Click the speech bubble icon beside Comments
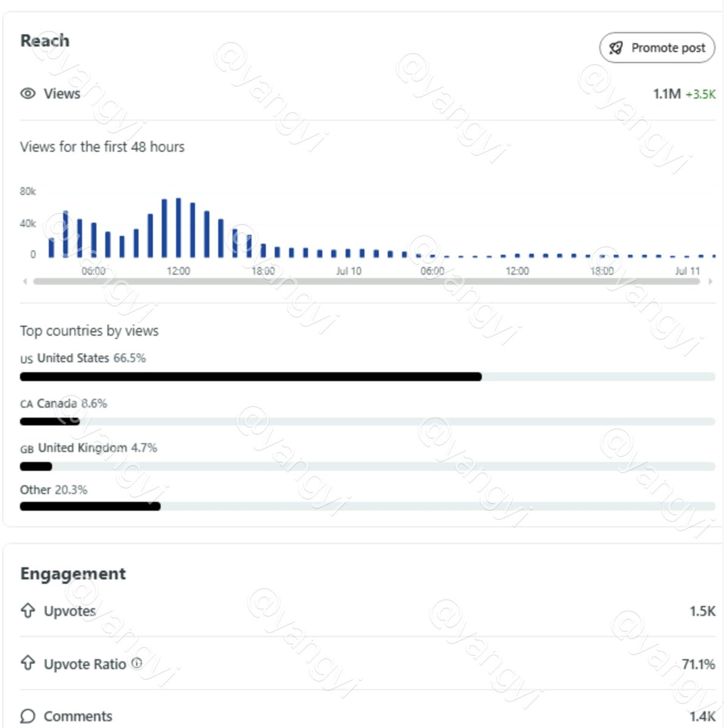The image size is (724, 728). coord(28,716)
